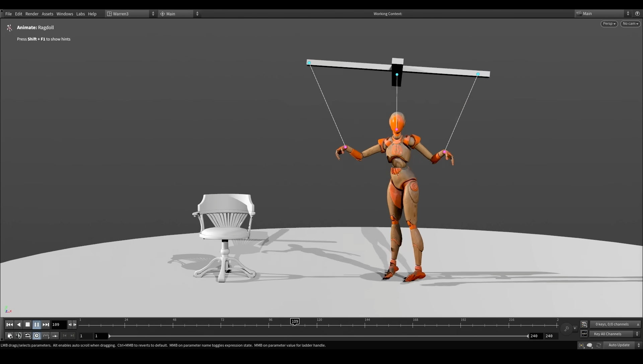Click the desktop layout icon beside Warren3
Viewport: 643px width, 364px height.
109,14
